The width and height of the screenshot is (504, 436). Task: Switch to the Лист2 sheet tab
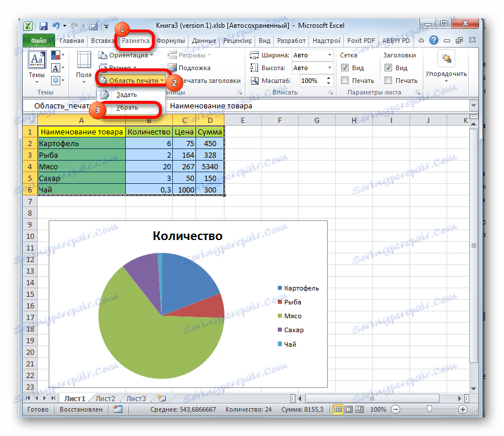[x=104, y=398]
